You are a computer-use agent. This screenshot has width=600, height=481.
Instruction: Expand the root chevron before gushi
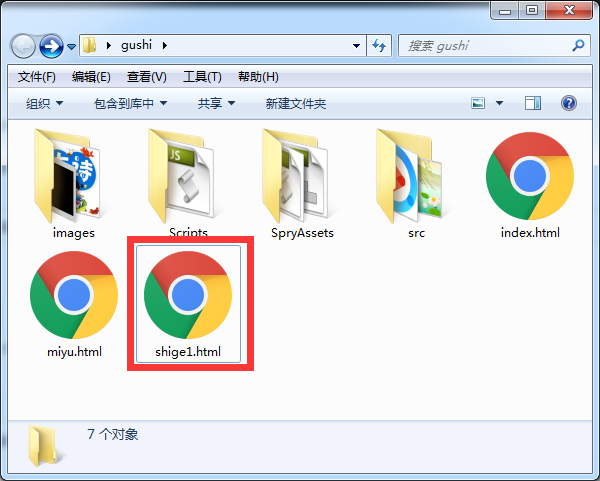pos(109,46)
